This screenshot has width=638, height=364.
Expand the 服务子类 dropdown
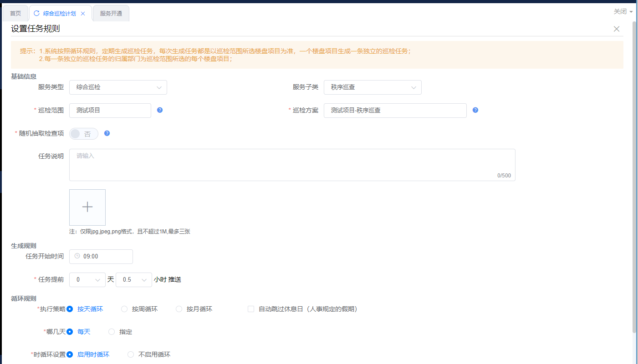[x=373, y=87]
